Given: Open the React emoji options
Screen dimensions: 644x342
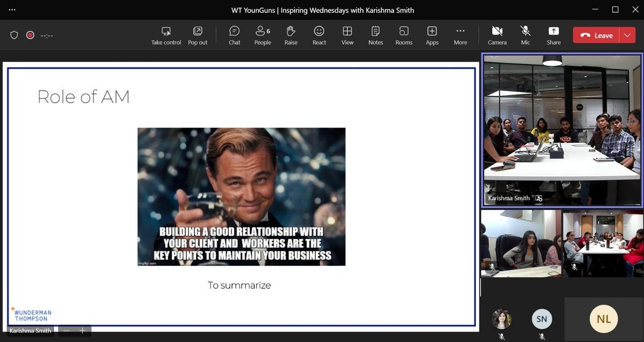Looking at the screenshot, I should click(x=319, y=36).
